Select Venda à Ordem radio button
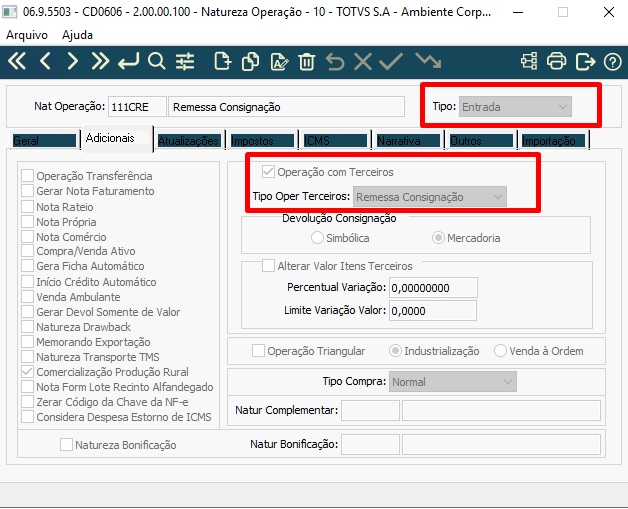 click(x=501, y=351)
